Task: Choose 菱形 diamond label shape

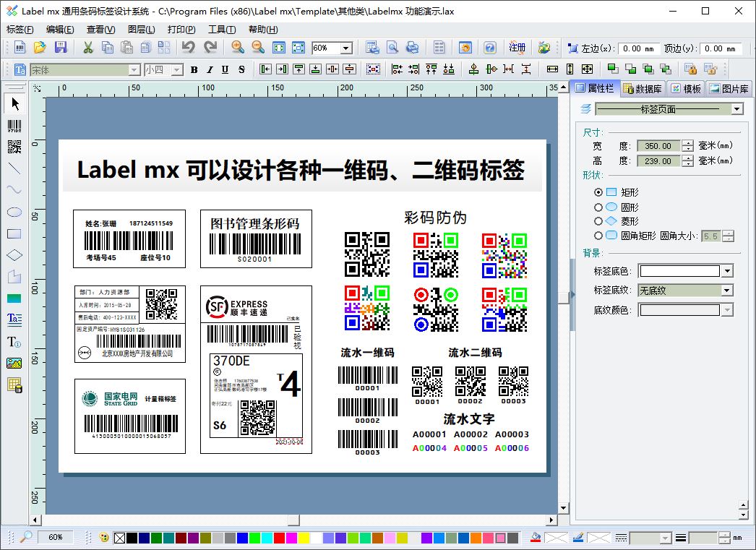Action: (x=598, y=221)
